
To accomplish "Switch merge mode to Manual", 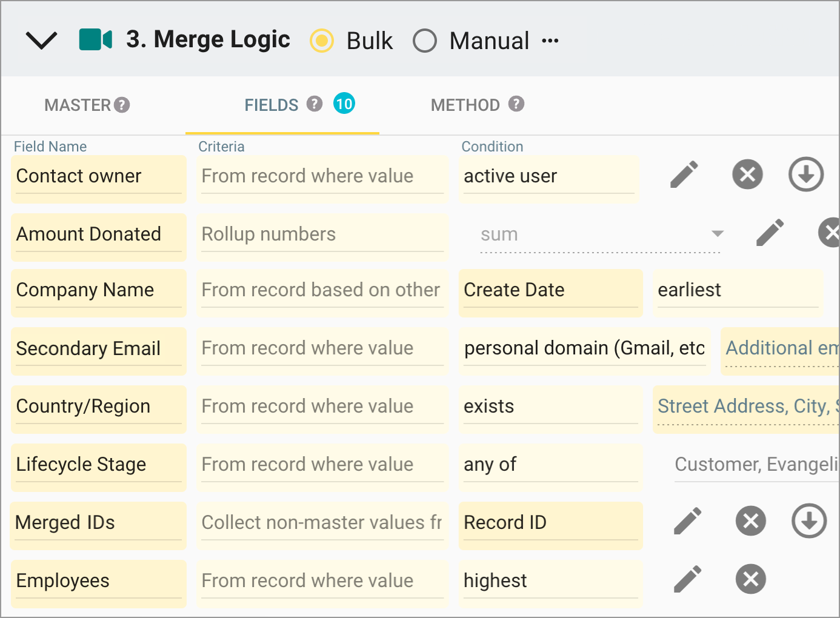I will click(x=425, y=41).
